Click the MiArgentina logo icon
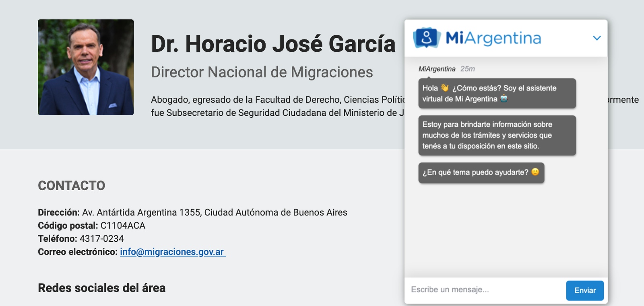The height and width of the screenshot is (306, 644). click(x=427, y=38)
